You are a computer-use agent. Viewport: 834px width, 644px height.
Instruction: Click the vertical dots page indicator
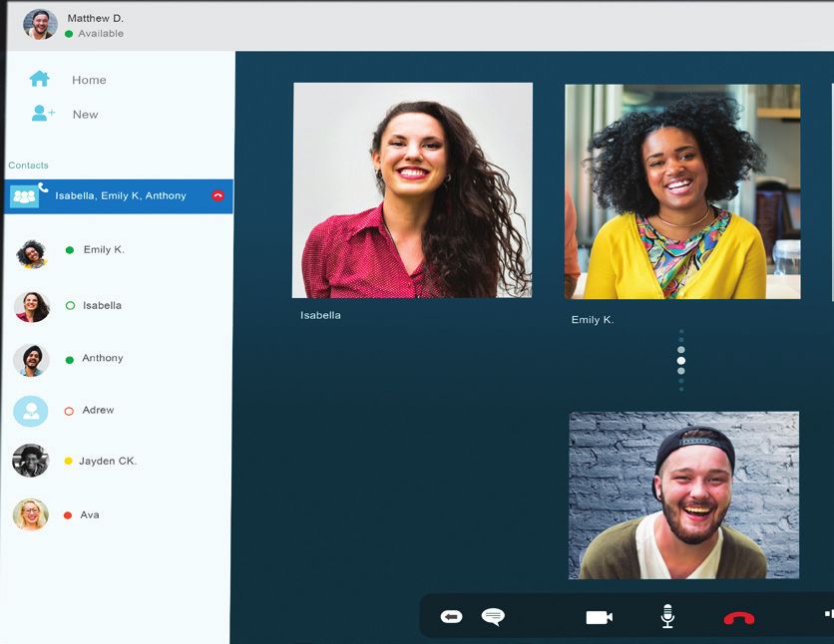pos(681,360)
